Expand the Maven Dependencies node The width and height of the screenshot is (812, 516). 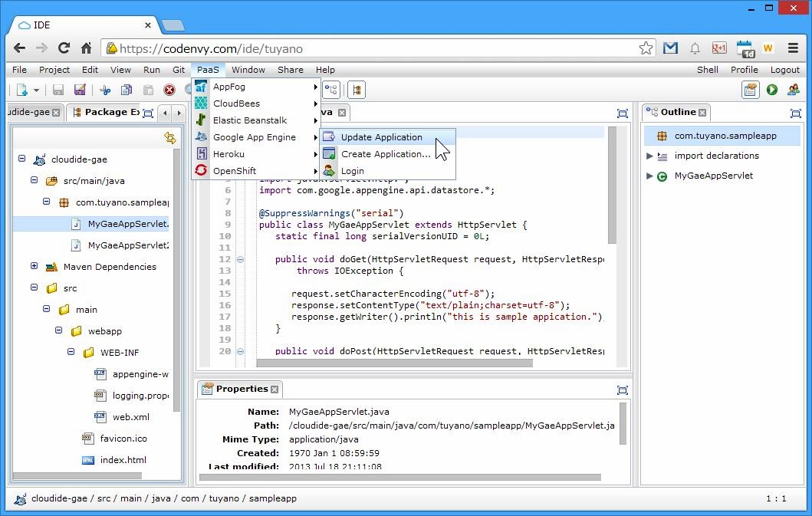34,267
